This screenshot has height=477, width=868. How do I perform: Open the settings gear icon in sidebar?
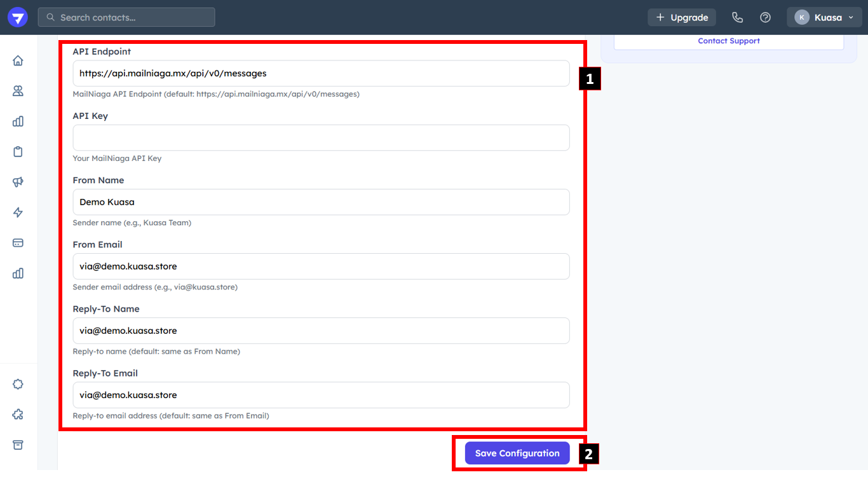click(18, 384)
